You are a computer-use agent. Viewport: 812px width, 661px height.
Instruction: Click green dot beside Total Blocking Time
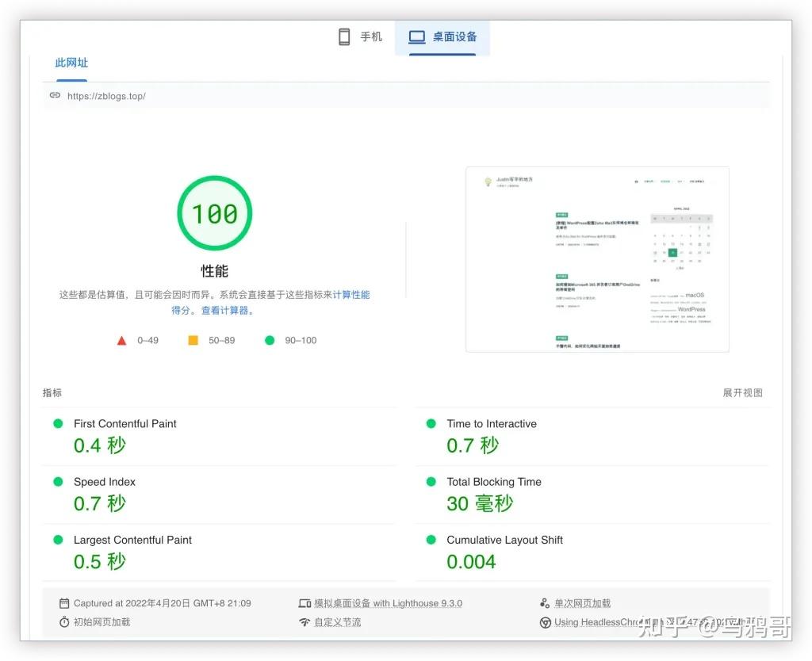click(431, 482)
